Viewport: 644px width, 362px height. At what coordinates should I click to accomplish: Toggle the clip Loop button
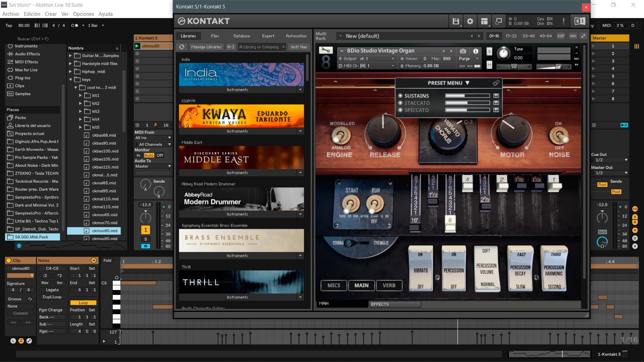(83, 303)
